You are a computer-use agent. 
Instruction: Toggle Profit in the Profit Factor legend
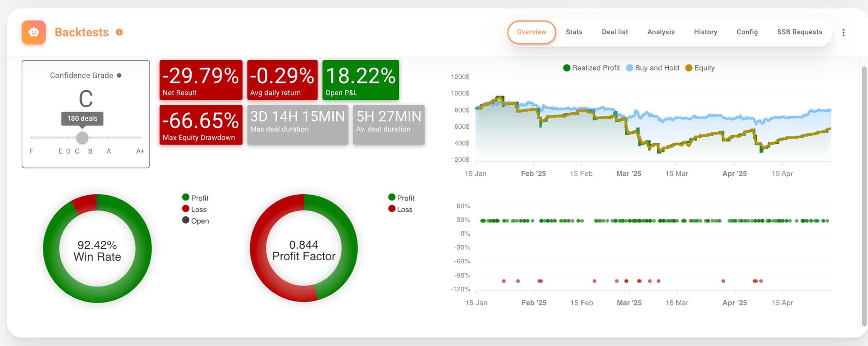[x=401, y=198]
